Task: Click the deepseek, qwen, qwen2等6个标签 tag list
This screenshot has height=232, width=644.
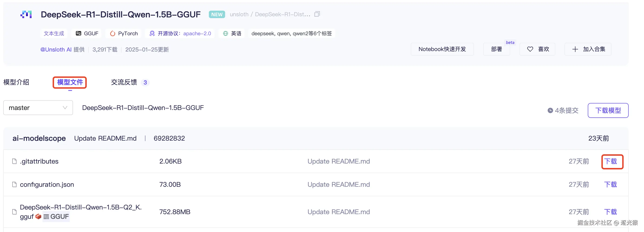Action: pos(292,33)
